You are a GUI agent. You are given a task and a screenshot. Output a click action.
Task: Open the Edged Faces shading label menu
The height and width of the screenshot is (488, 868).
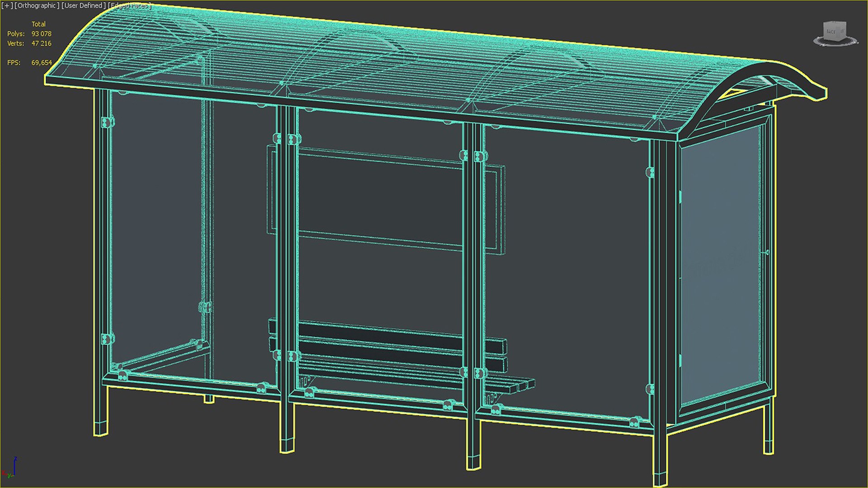[x=130, y=6]
